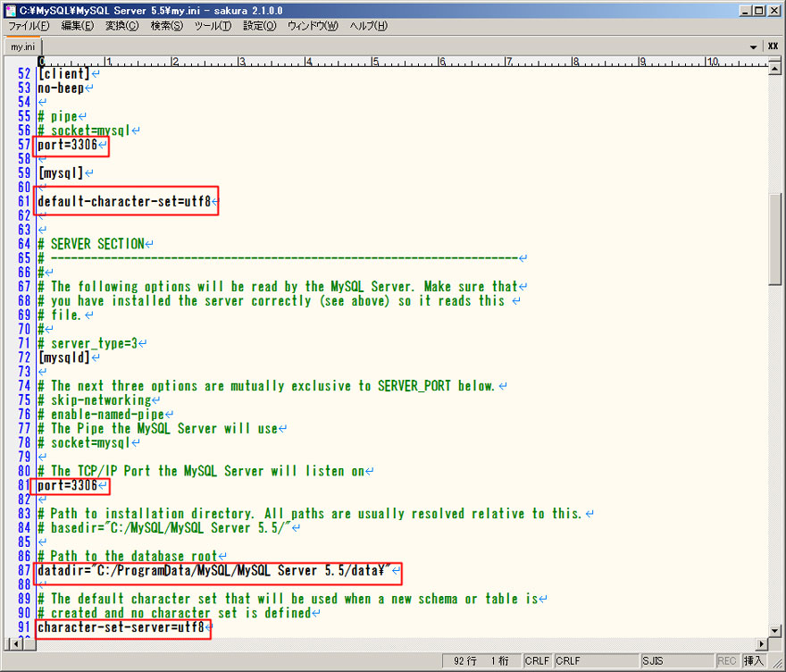Open the 設定(O) menu

tap(260, 26)
